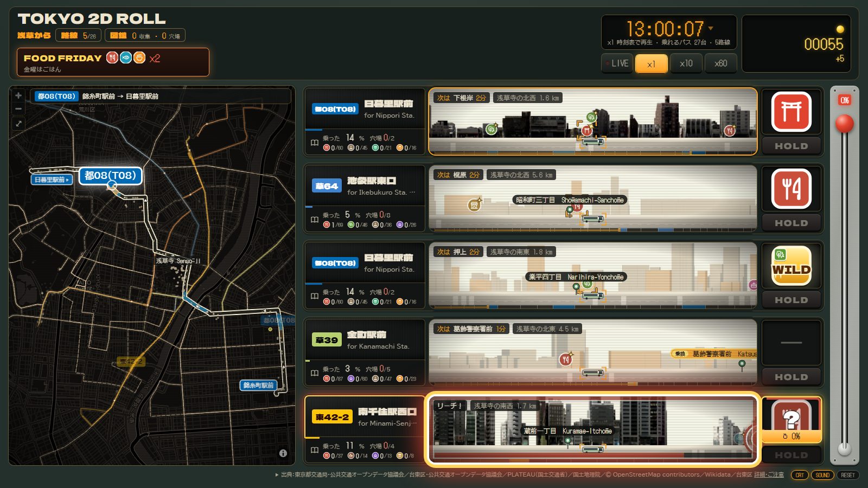
Task: Expand the map to fullscreen
Action: pyautogui.click(x=18, y=124)
